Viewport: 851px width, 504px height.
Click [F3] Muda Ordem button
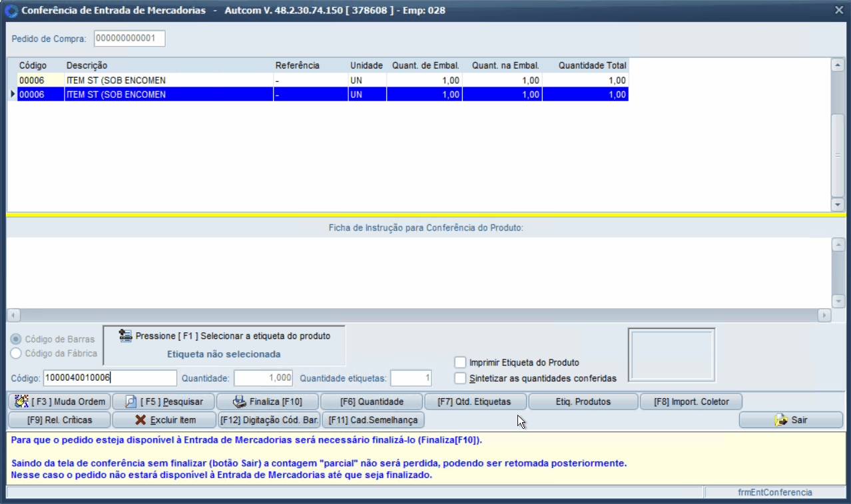coord(59,401)
